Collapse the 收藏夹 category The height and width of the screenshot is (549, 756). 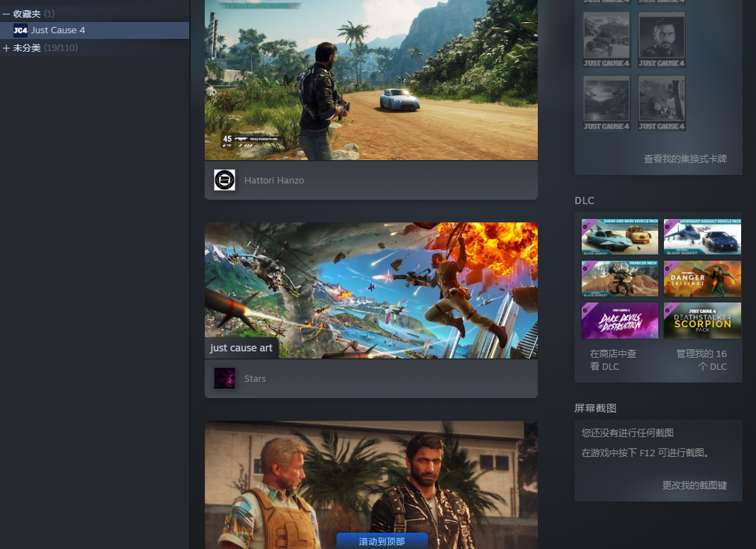[x=6, y=14]
